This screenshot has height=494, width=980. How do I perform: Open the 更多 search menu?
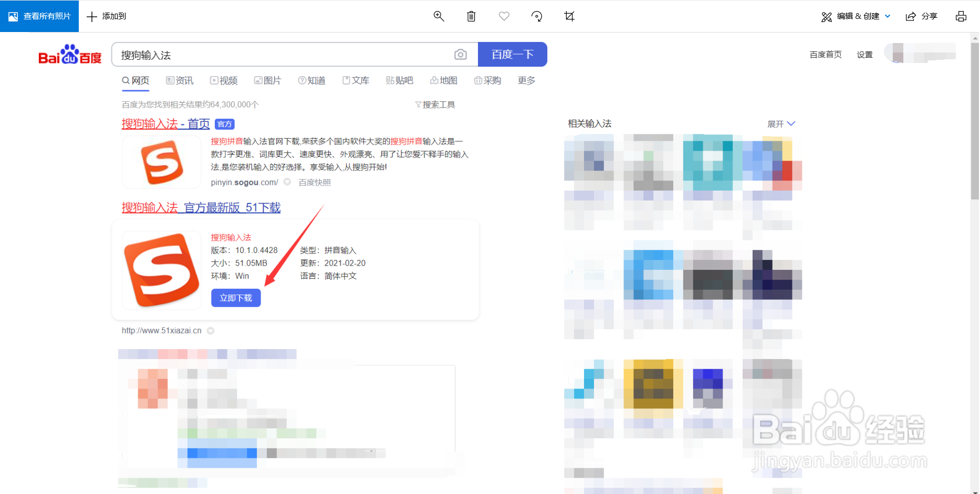(526, 80)
